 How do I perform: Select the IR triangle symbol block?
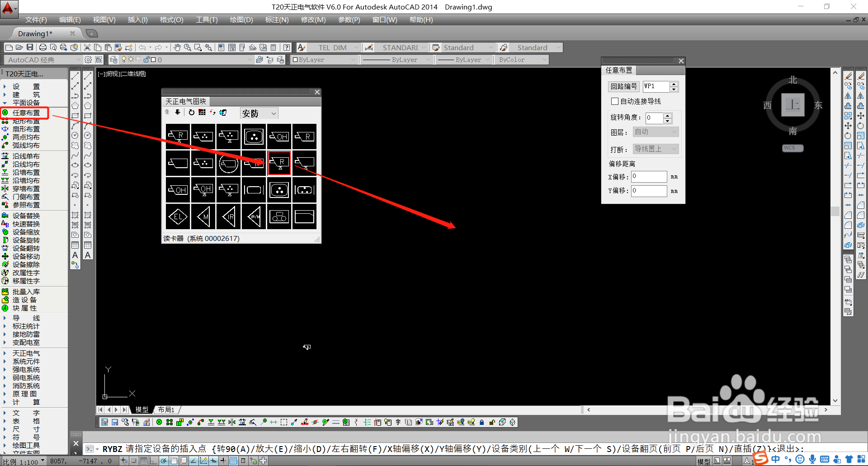[229, 217]
